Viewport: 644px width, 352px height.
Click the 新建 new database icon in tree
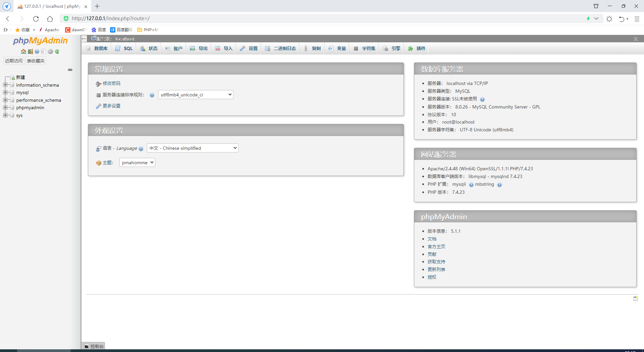coord(12,77)
